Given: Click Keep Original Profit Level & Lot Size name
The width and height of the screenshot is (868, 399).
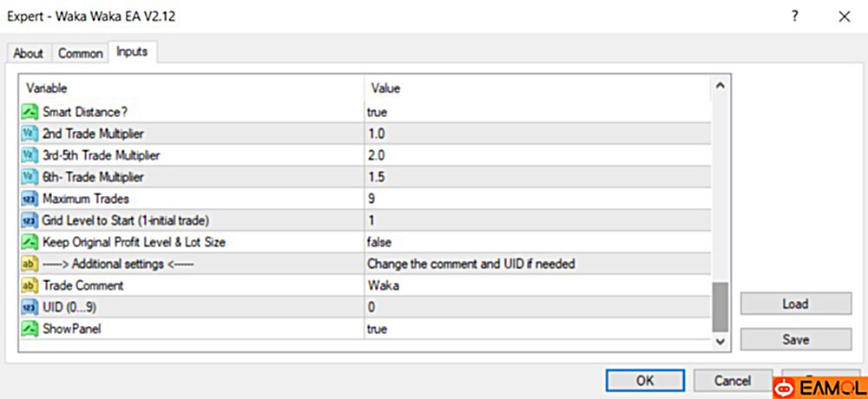Looking at the screenshot, I should (x=134, y=242).
